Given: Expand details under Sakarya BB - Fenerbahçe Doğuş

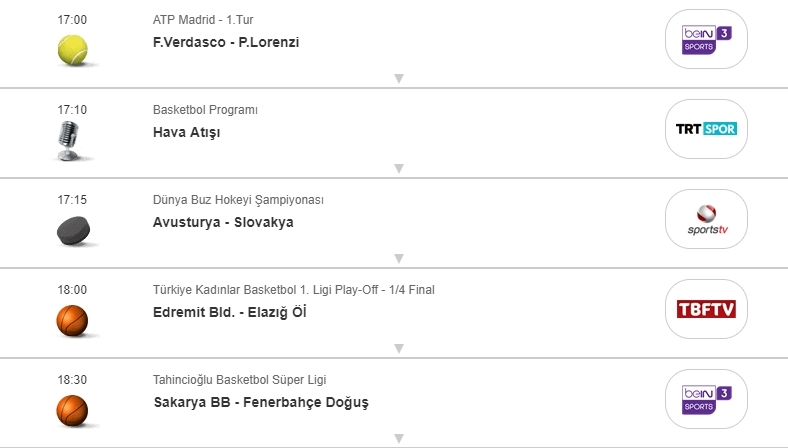Looking at the screenshot, I should click(x=398, y=438).
